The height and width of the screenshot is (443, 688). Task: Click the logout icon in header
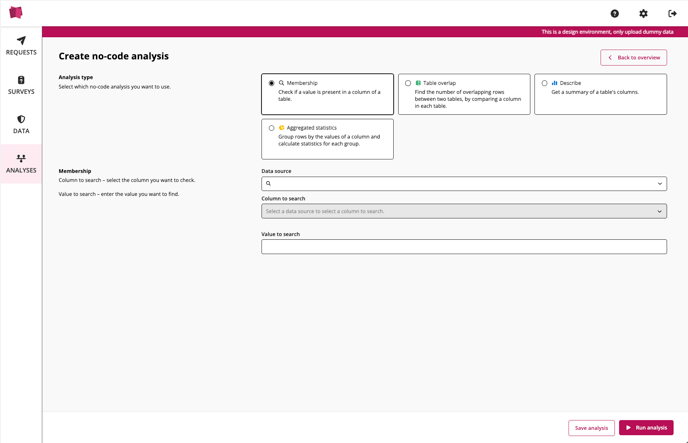click(672, 14)
